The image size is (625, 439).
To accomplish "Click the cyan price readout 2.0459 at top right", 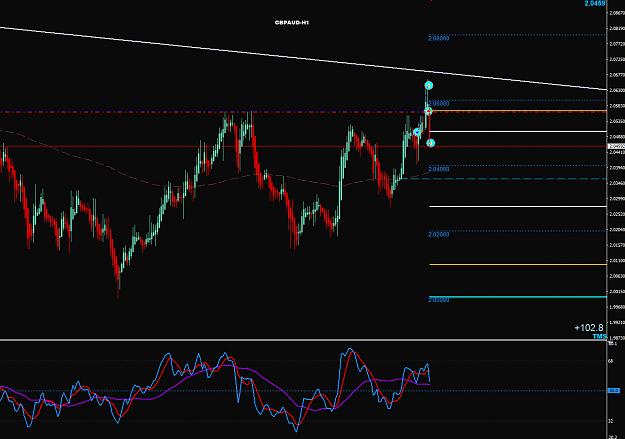I will (595, 4).
